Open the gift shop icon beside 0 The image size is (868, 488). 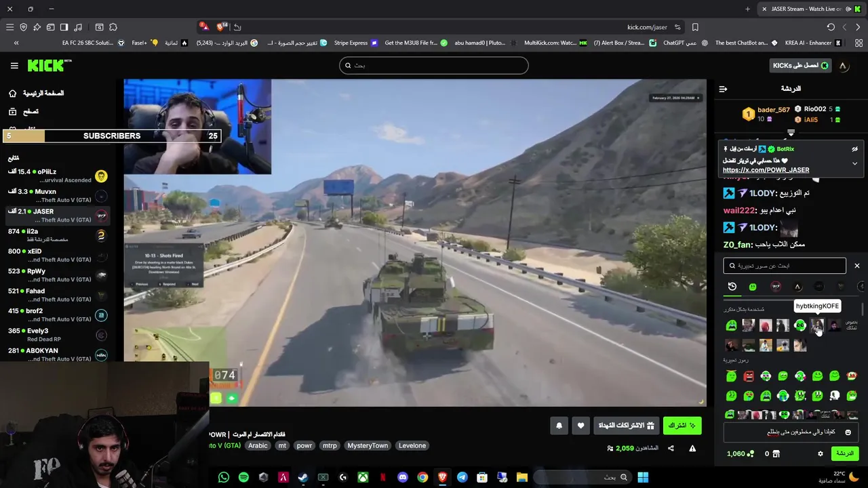[776, 453]
